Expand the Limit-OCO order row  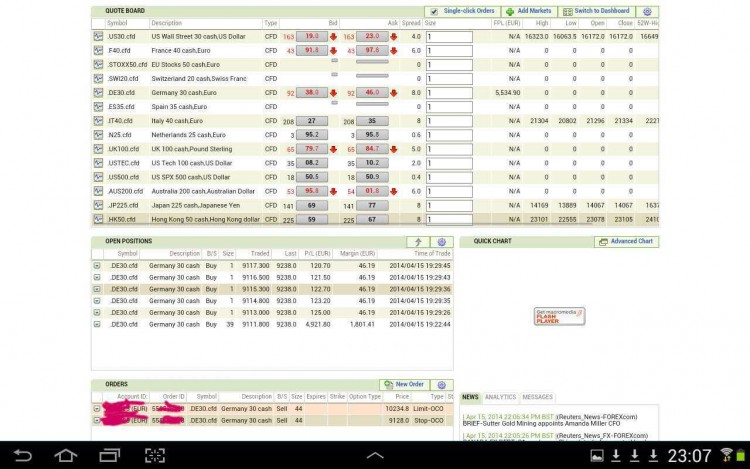pos(97,409)
